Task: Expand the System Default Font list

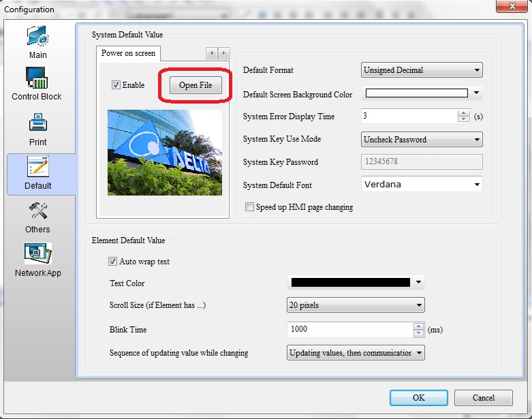Action: click(x=421, y=185)
